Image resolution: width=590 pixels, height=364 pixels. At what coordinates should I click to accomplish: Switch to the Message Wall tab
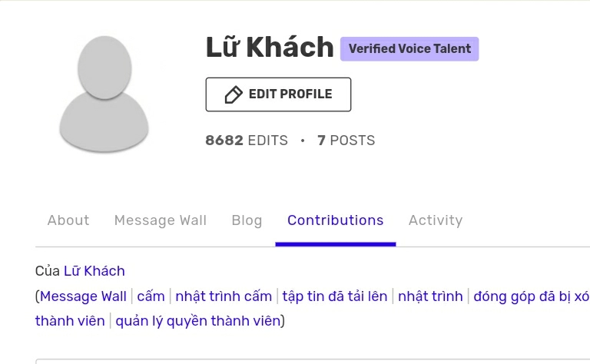160,220
